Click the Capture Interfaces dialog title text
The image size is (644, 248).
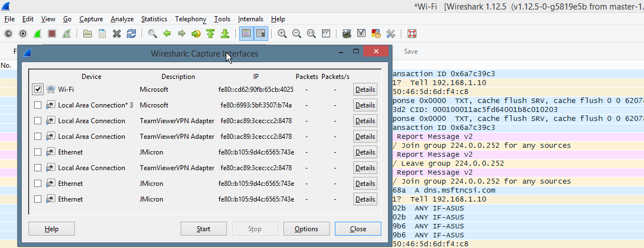click(x=205, y=54)
